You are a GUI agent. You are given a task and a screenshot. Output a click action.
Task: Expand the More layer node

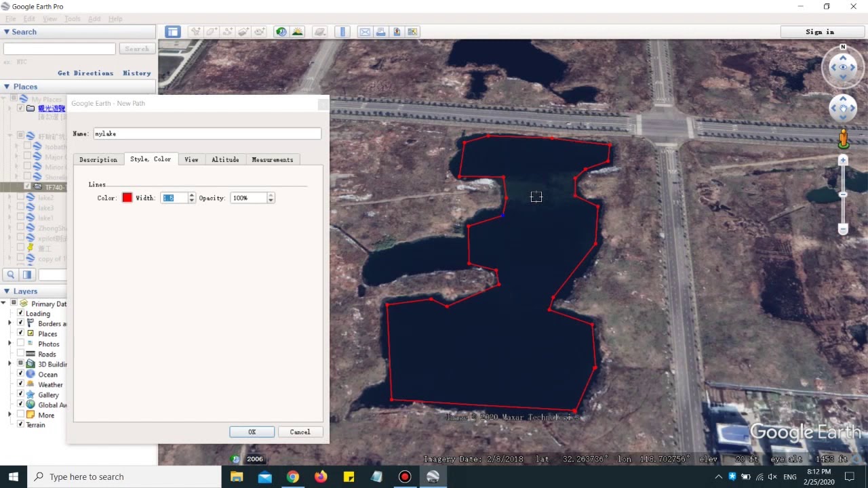click(10, 415)
